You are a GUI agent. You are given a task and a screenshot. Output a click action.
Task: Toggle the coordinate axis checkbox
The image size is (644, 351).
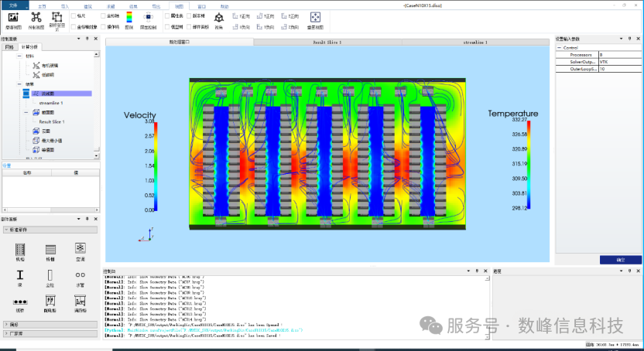(x=103, y=16)
